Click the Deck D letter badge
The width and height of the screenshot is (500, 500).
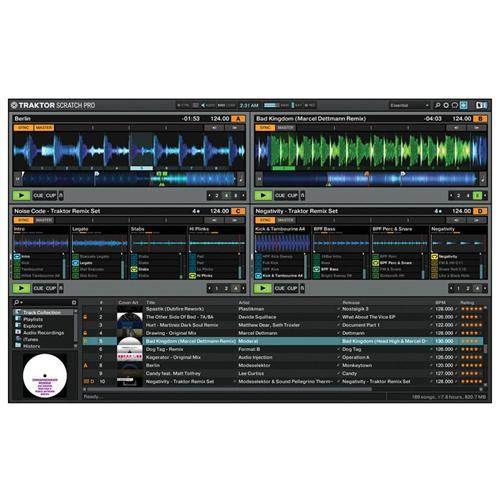click(480, 211)
